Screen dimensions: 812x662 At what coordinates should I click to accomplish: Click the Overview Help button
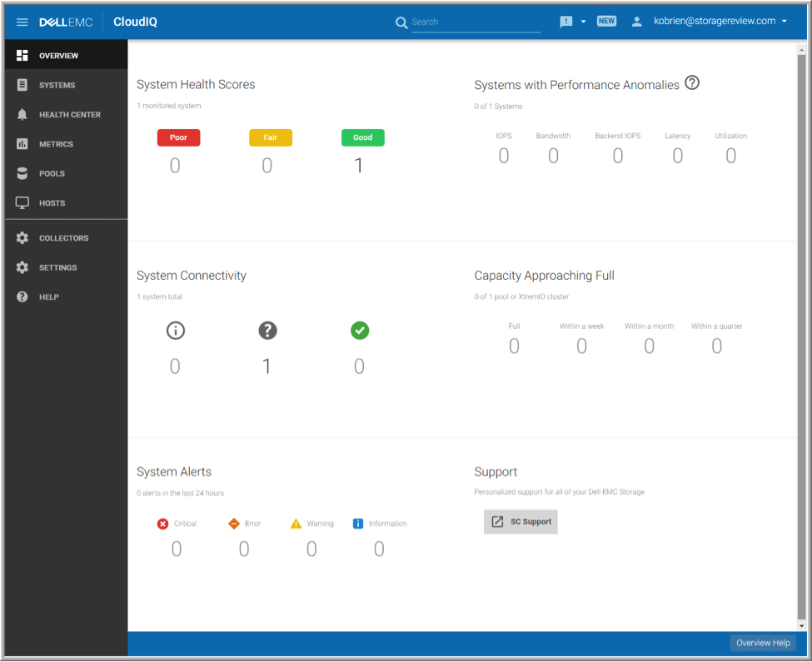tap(763, 643)
